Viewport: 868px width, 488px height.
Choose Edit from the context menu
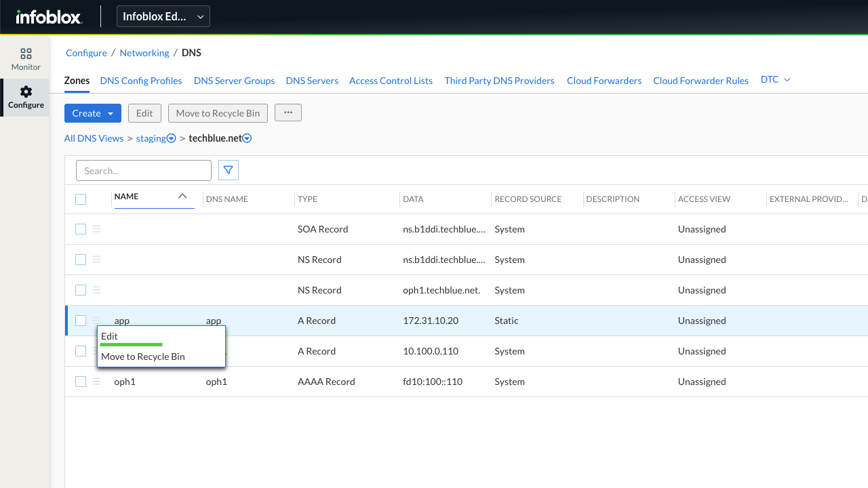[x=110, y=336]
